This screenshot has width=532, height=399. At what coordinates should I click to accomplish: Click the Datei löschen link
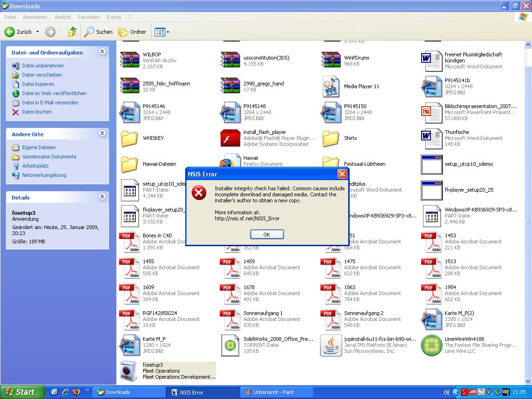[37, 112]
